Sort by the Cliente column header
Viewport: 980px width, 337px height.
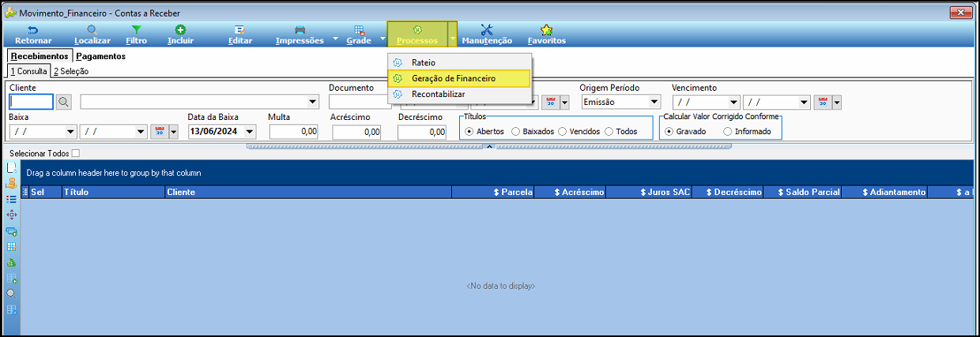[307, 192]
